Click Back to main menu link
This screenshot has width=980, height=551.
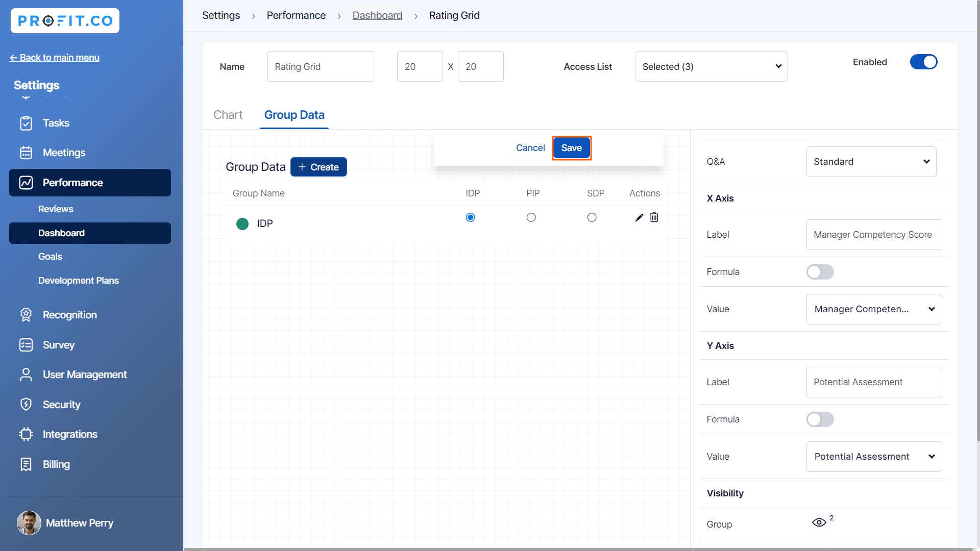click(55, 58)
